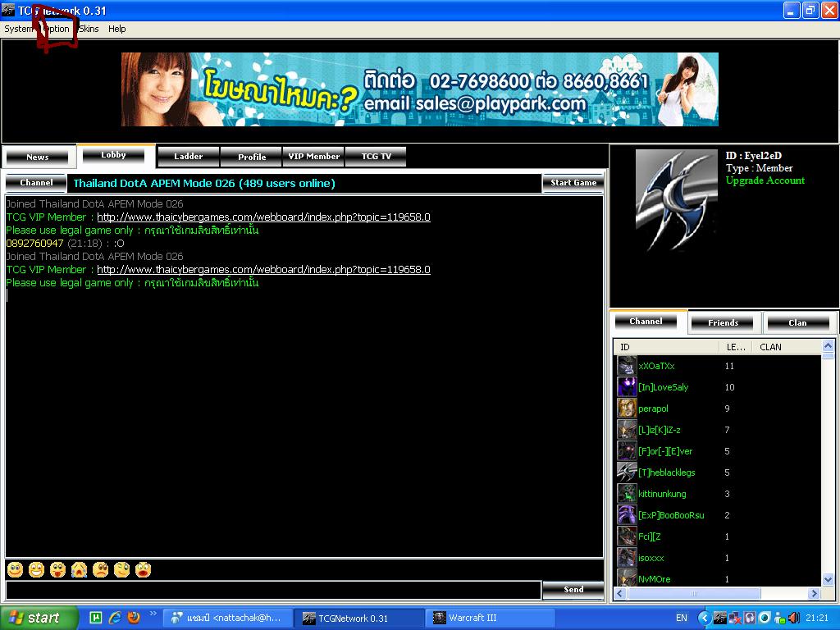Click the Upgrade Account link
The image size is (840, 630).
[x=765, y=180]
